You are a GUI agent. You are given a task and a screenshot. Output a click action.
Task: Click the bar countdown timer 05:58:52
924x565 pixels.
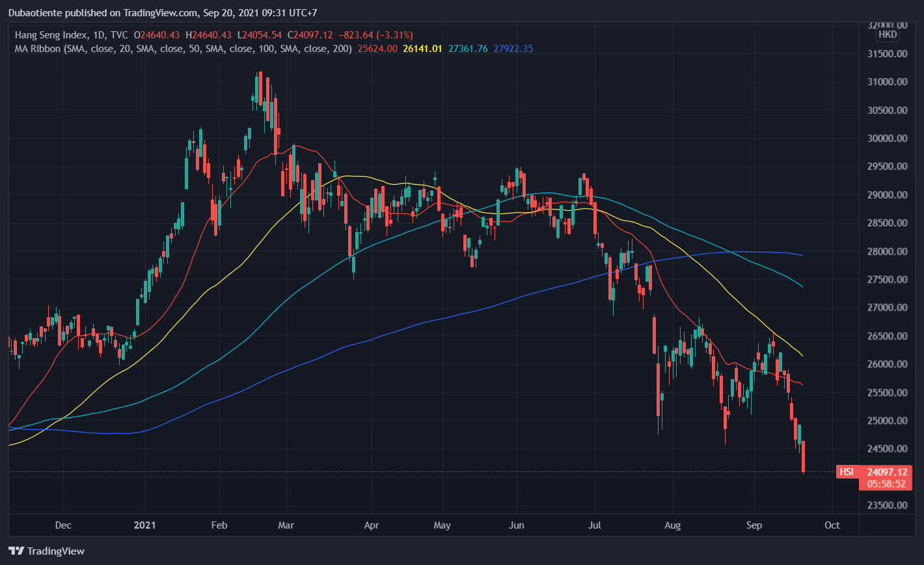point(886,484)
